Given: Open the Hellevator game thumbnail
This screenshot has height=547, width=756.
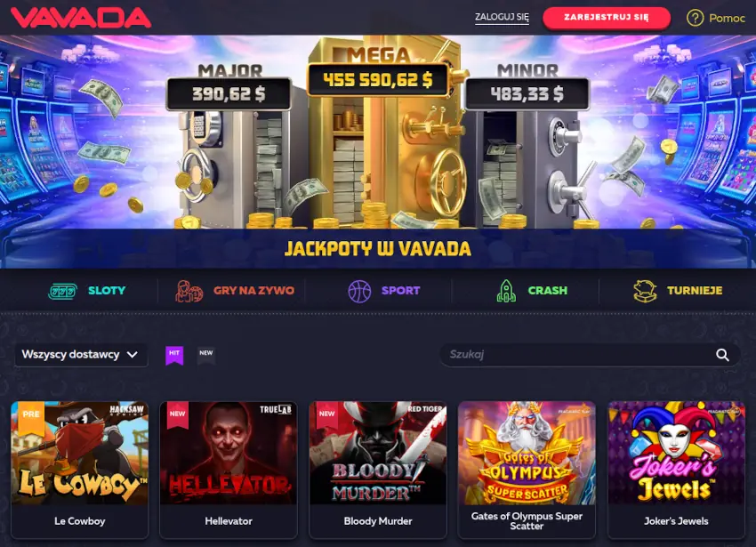Looking at the screenshot, I should tap(229, 470).
